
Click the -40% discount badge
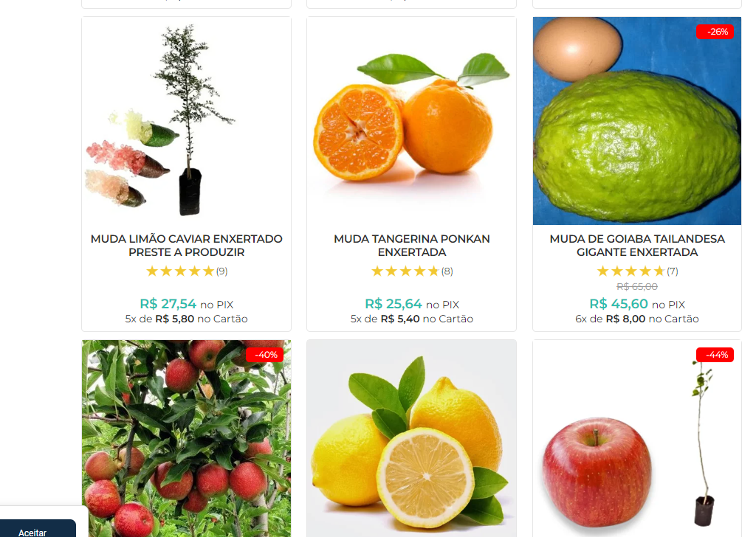(264, 355)
